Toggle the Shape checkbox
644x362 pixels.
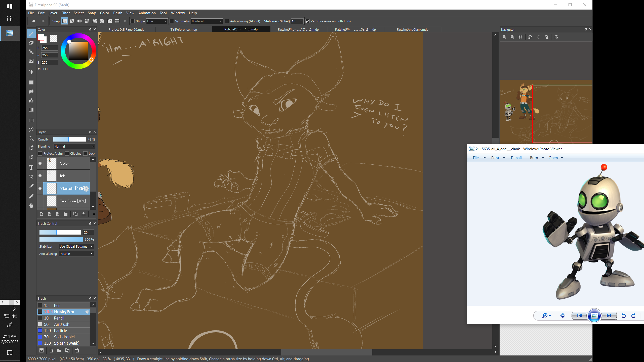click(x=133, y=21)
